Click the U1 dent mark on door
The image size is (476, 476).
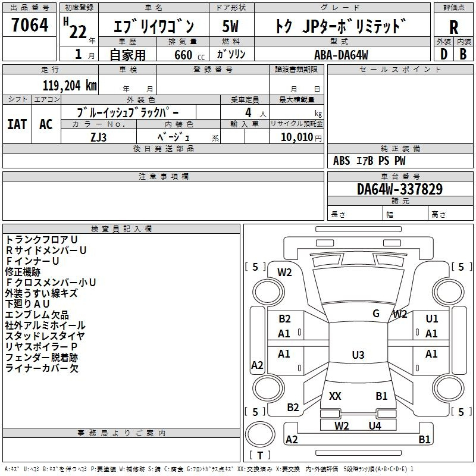point(431,319)
